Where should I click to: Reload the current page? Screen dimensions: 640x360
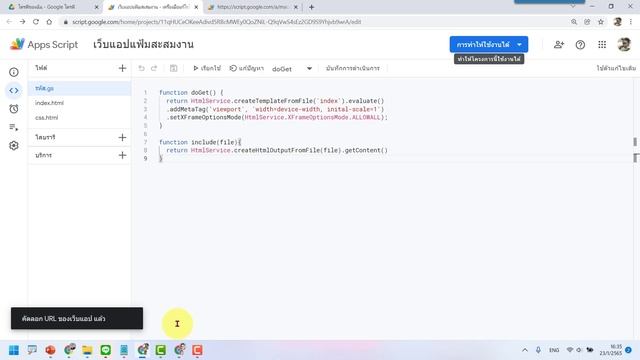[36, 22]
